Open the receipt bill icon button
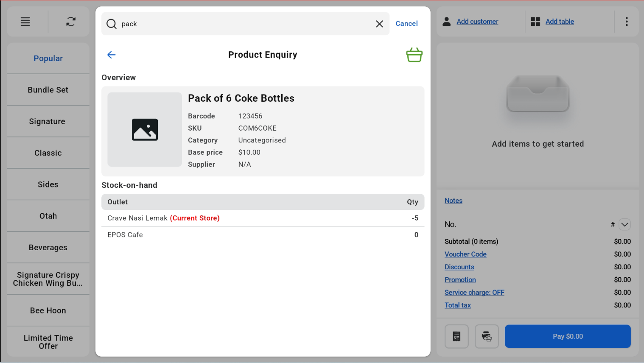 (456, 336)
